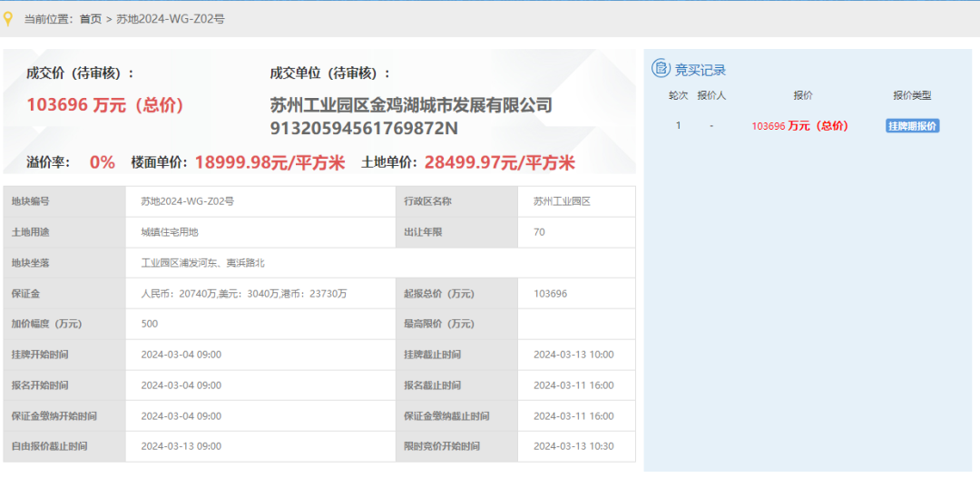Click the 保证金缴纳截止时间 label
Screen dimensions: 980x478
[x=446, y=415]
